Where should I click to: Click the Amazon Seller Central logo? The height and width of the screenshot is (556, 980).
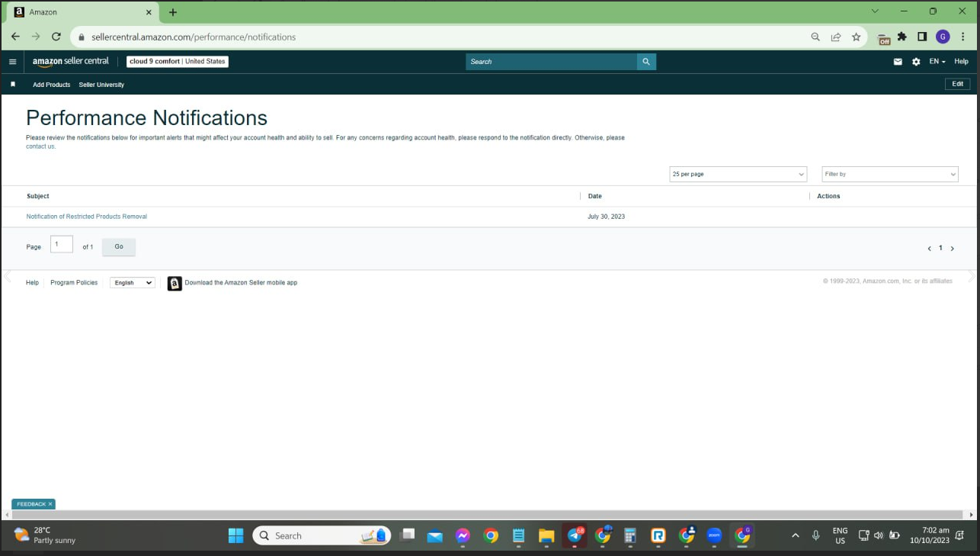(x=71, y=62)
